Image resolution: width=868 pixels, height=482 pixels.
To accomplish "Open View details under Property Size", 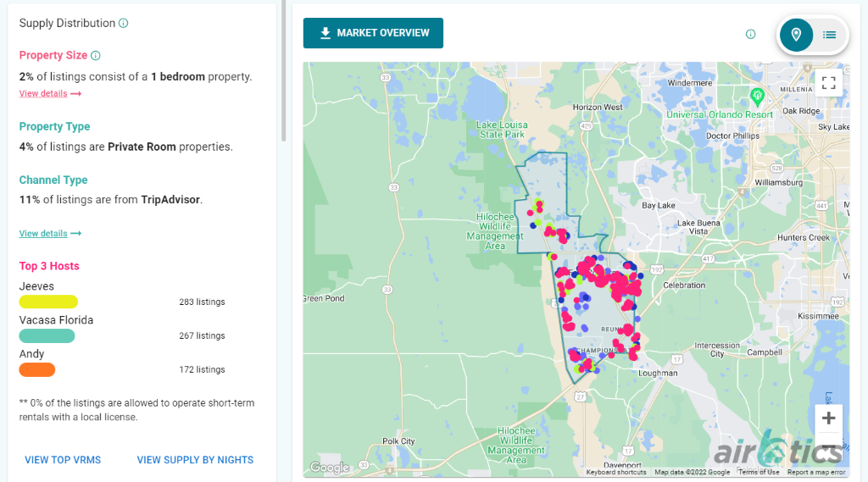I will click(50, 93).
